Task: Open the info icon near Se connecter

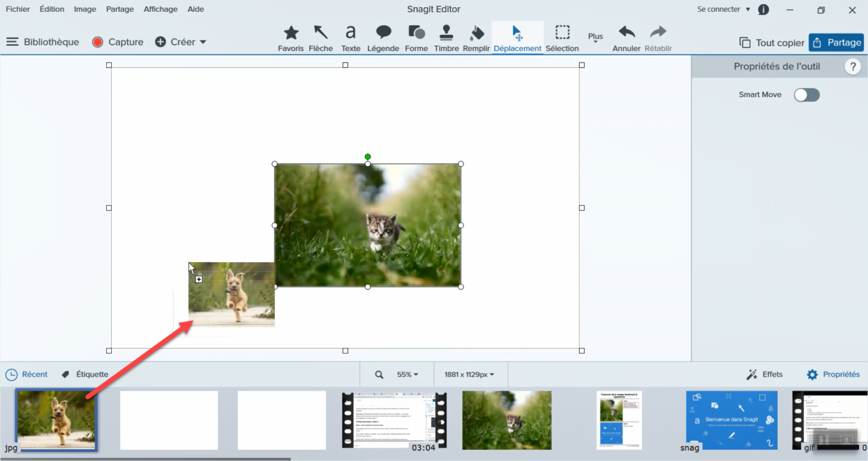Action: coord(763,10)
